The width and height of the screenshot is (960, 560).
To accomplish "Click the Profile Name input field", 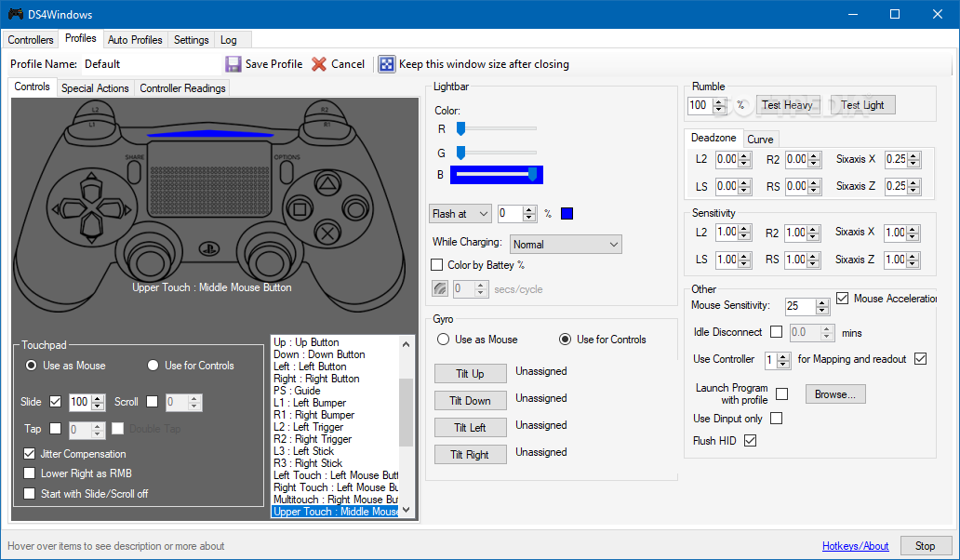I will pyautogui.click(x=150, y=64).
